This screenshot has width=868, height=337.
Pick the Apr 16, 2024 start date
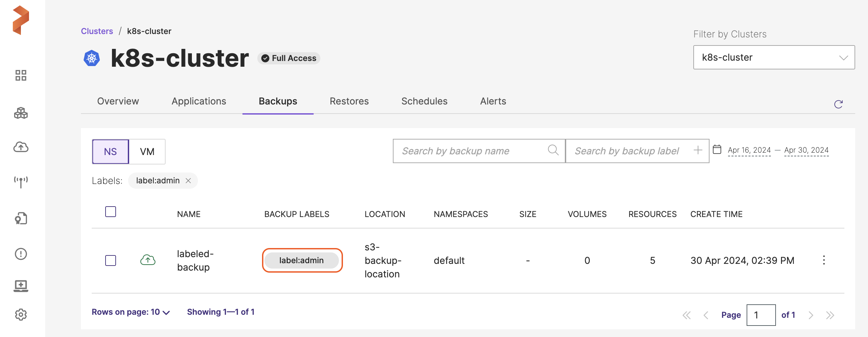coord(749,150)
